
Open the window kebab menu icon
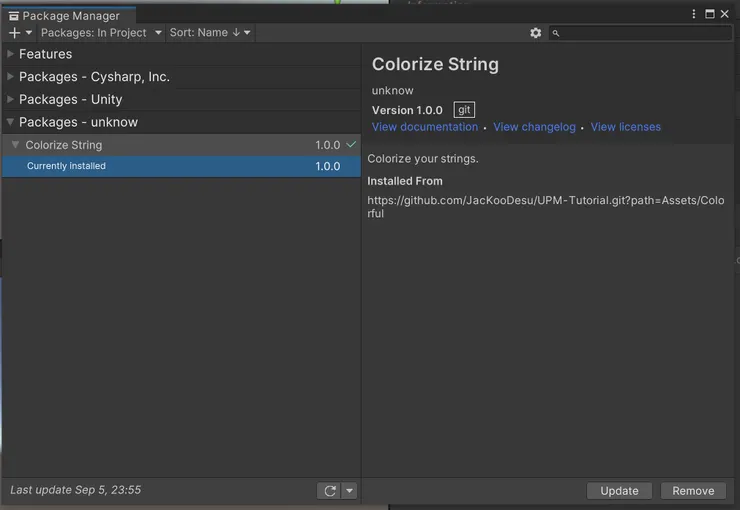[696, 14]
